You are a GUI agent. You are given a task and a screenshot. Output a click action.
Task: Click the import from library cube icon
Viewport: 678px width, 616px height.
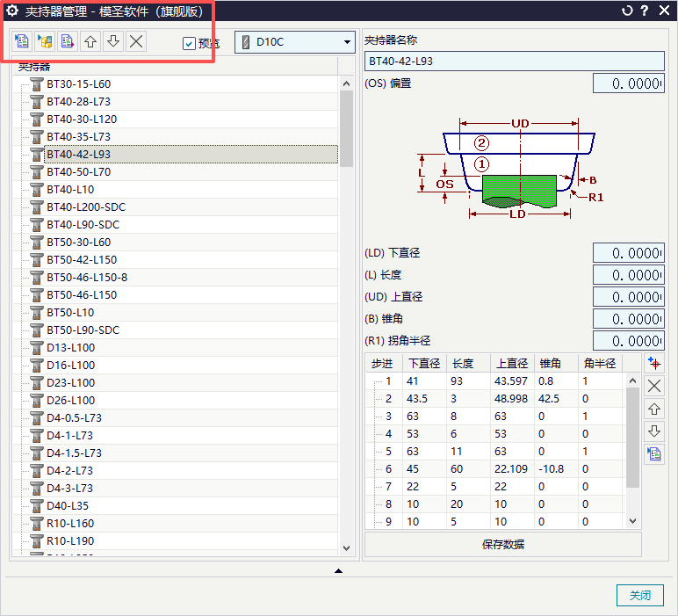pos(45,42)
